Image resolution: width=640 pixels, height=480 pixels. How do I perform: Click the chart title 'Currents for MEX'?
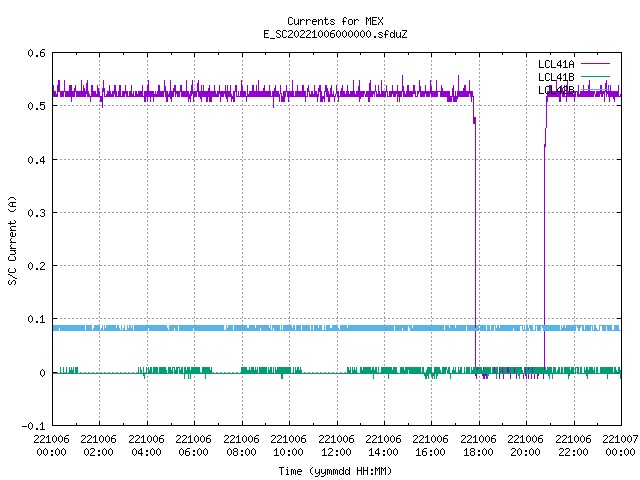[x=335, y=21]
